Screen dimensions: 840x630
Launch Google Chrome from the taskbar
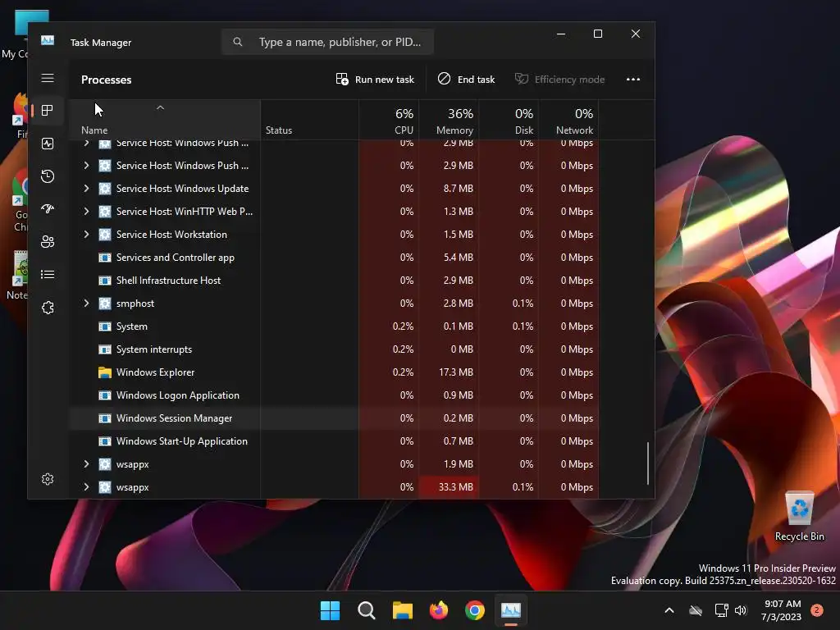coord(475,610)
